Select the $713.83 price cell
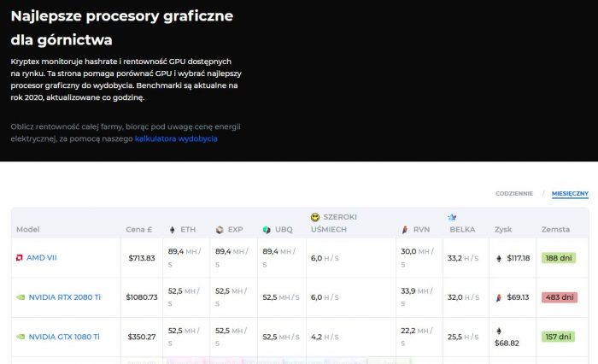This screenshot has height=364, width=598. pyautogui.click(x=142, y=258)
